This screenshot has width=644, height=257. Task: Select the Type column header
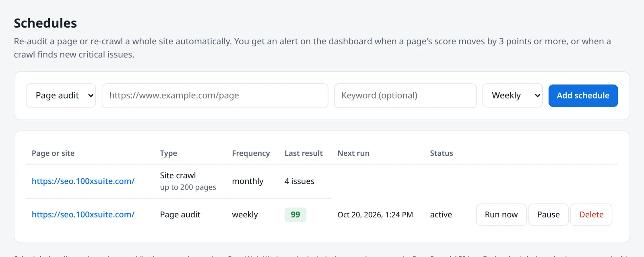169,153
